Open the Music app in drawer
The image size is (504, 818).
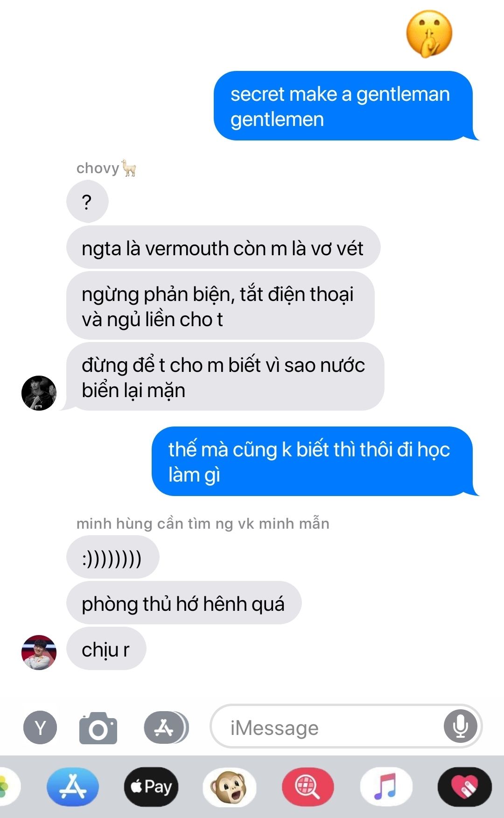pos(386,787)
